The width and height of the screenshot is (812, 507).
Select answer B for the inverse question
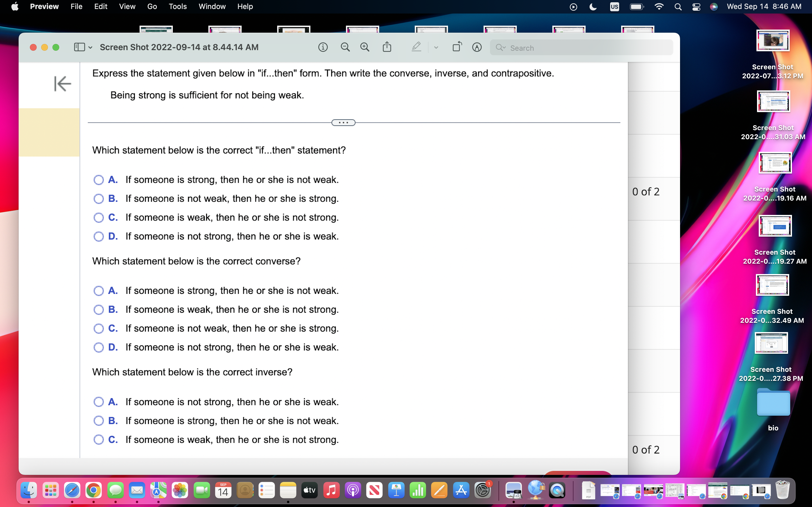pyautogui.click(x=98, y=421)
